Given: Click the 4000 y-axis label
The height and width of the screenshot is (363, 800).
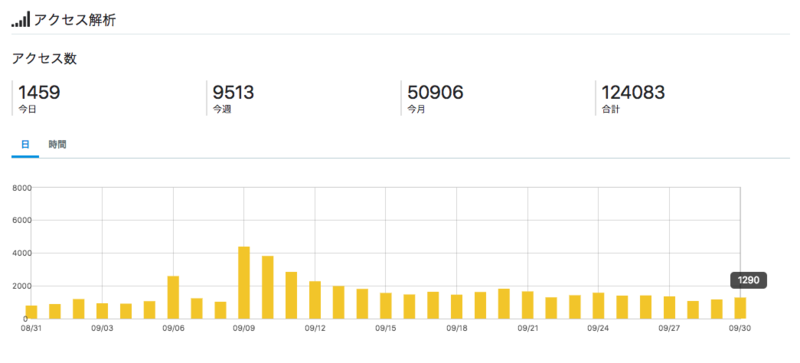Looking at the screenshot, I should click(23, 253).
